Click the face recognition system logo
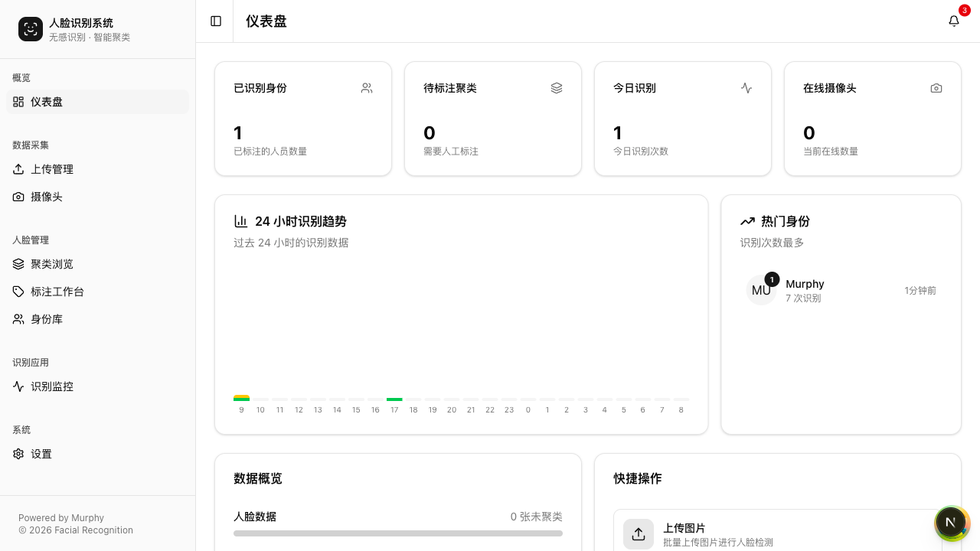 (x=31, y=29)
